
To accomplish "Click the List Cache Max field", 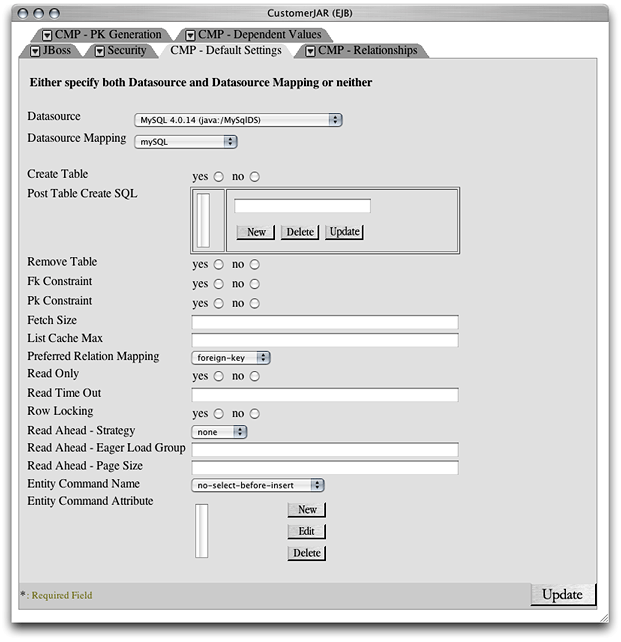I will point(325,340).
